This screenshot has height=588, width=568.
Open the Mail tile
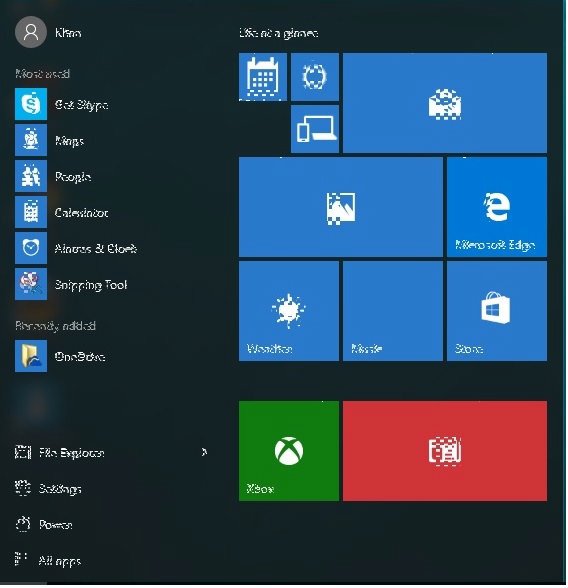tap(445, 103)
